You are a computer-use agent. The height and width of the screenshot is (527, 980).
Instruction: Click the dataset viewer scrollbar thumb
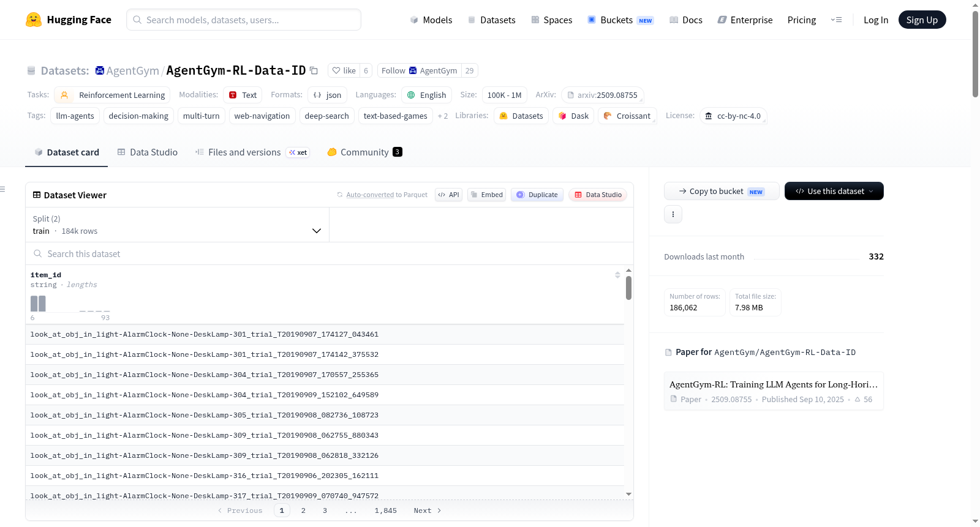click(x=628, y=288)
